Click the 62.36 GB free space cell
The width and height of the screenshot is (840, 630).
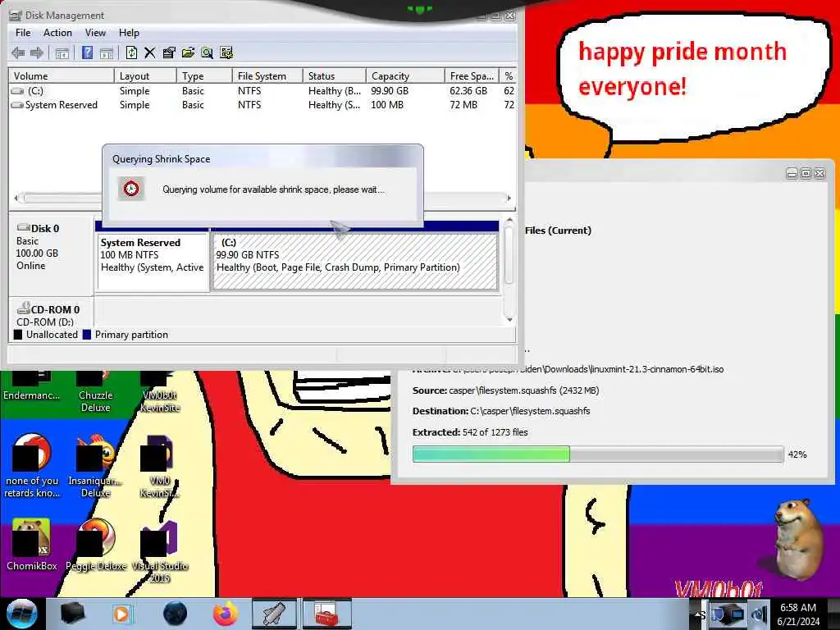coord(468,91)
